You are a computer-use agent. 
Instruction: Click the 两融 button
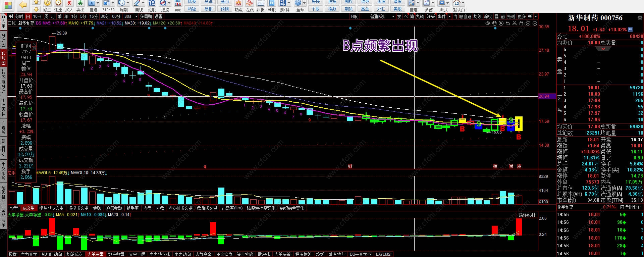tap(192, 9)
